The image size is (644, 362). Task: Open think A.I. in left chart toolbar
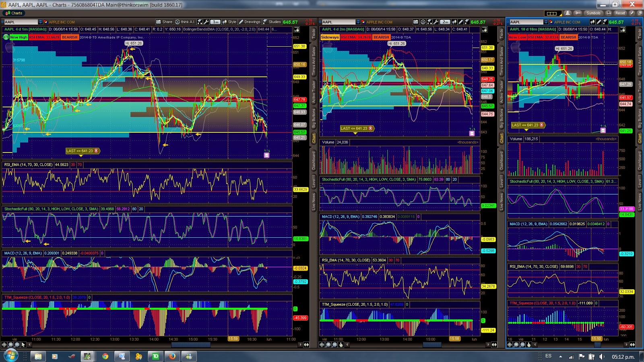click(185, 22)
